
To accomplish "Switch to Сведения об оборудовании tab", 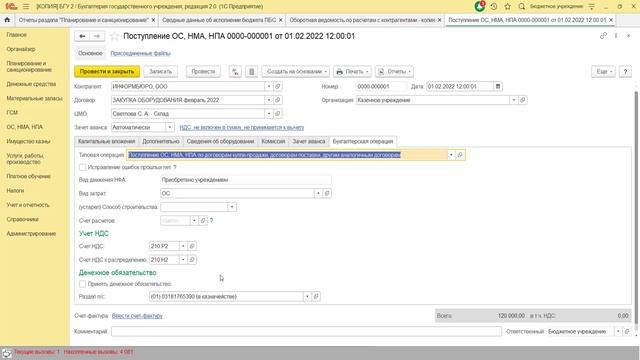I will click(x=220, y=141).
